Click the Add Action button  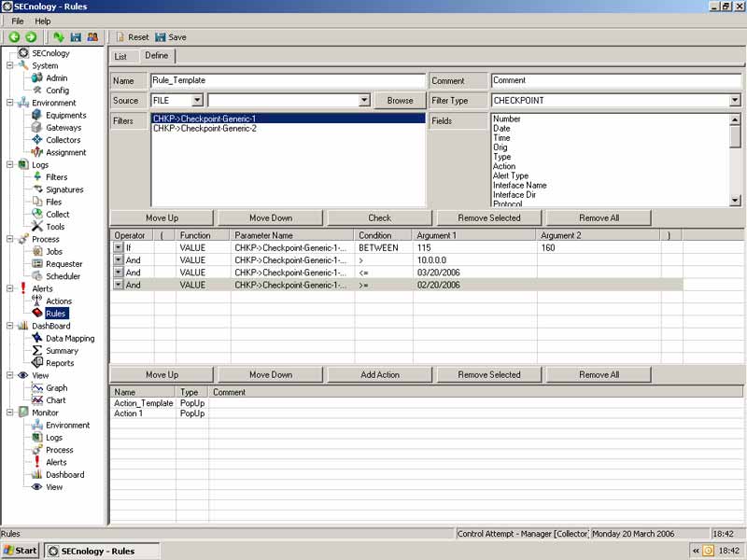pyautogui.click(x=379, y=375)
